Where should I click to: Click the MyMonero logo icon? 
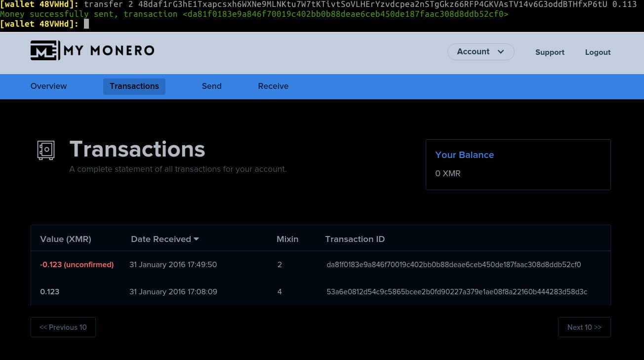click(x=45, y=50)
